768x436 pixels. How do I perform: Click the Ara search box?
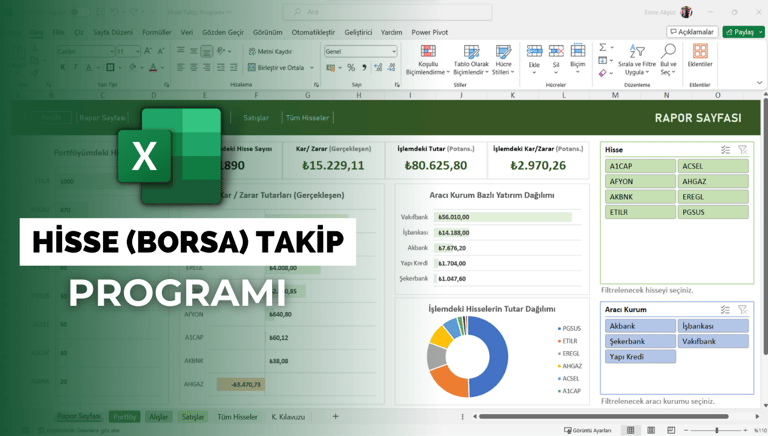[387, 12]
